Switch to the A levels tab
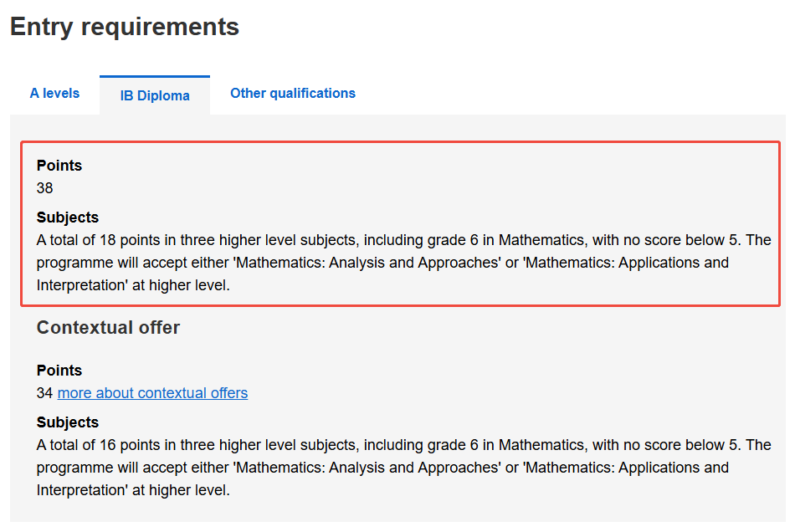795x532 pixels. pos(54,93)
